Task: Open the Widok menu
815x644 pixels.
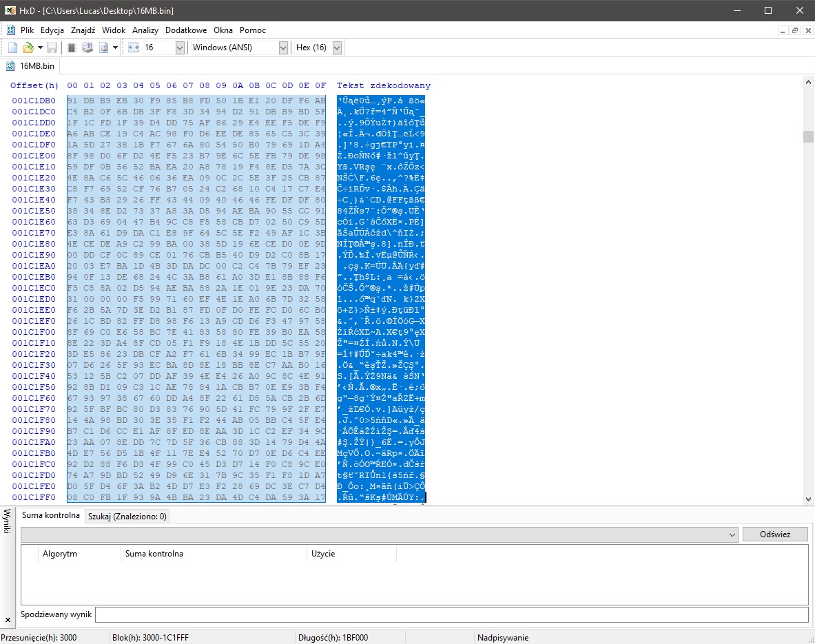Action: click(x=113, y=30)
